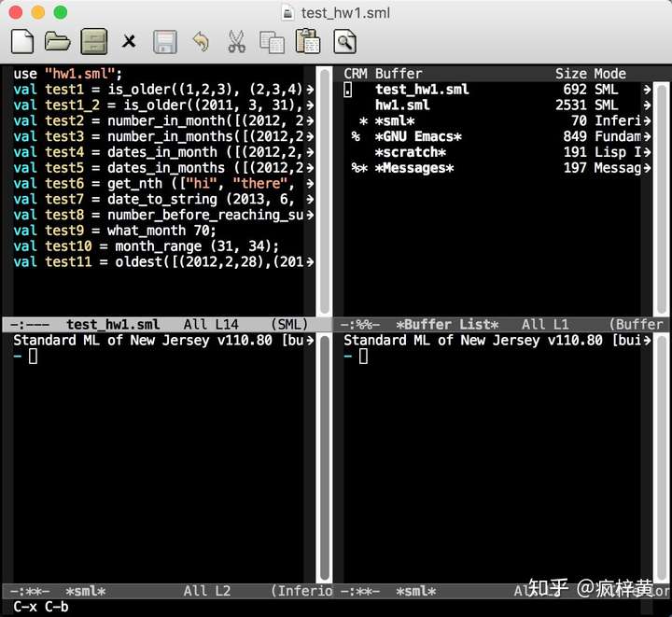
Task: Click the scrollbar of the test_hw1.sml pane
Action: point(325,191)
